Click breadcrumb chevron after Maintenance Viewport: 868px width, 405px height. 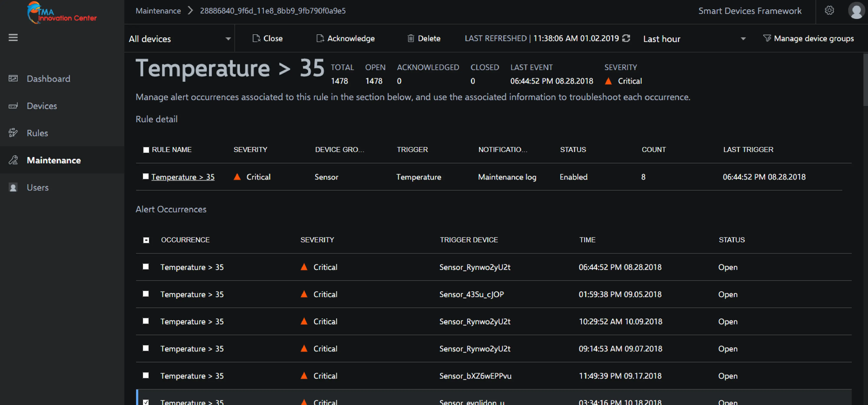click(x=190, y=11)
